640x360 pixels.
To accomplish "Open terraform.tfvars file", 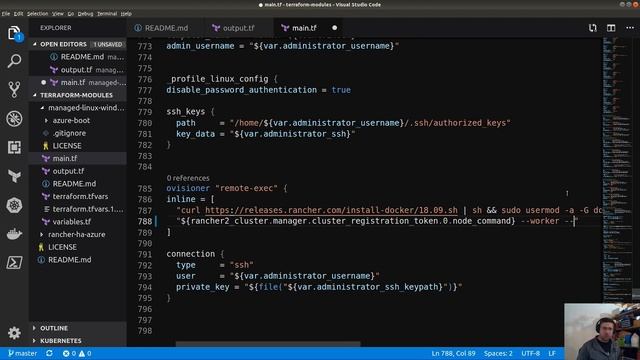I will [x=78, y=197].
